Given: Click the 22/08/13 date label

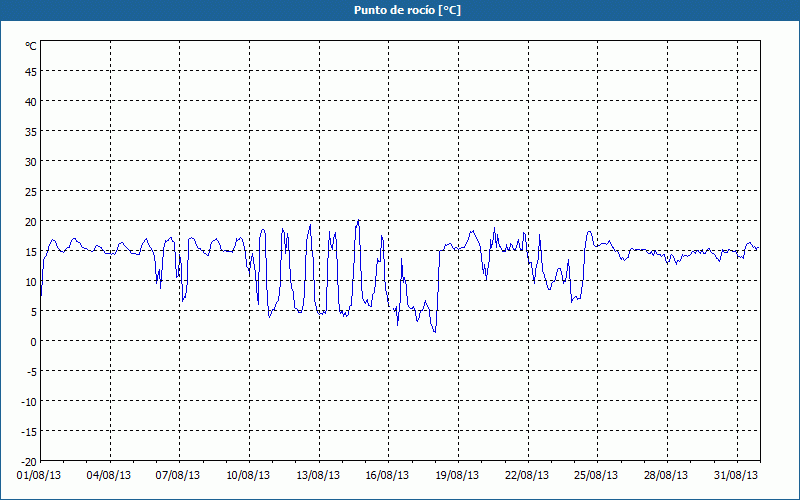Looking at the screenshot, I should click(x=527, y=476).
